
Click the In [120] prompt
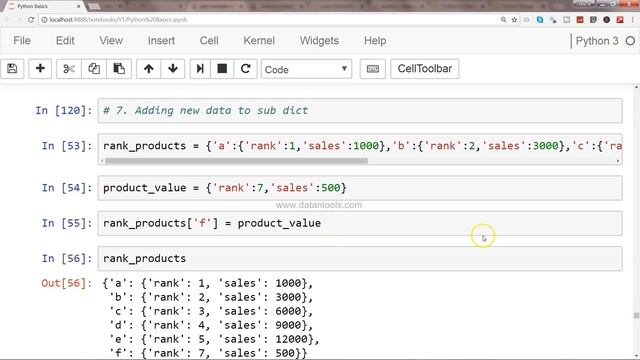coord(63,111)
